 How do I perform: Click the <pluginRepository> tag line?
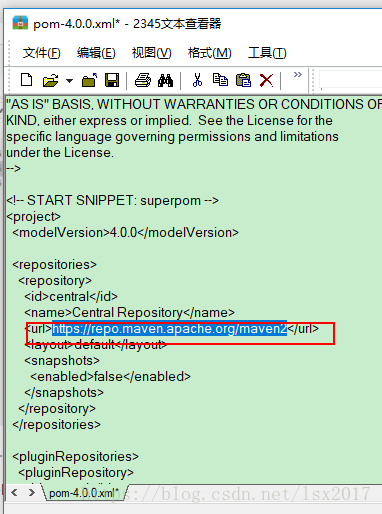[x=76, y=472]
